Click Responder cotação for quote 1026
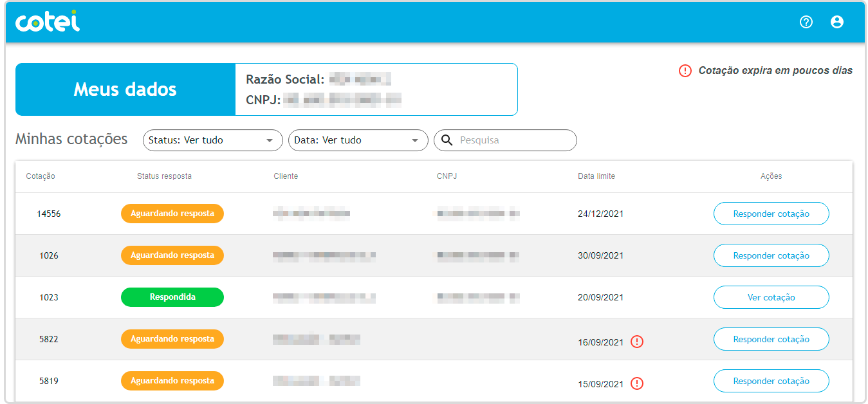This screenshot has height=404, width=868. pos(771,255)
